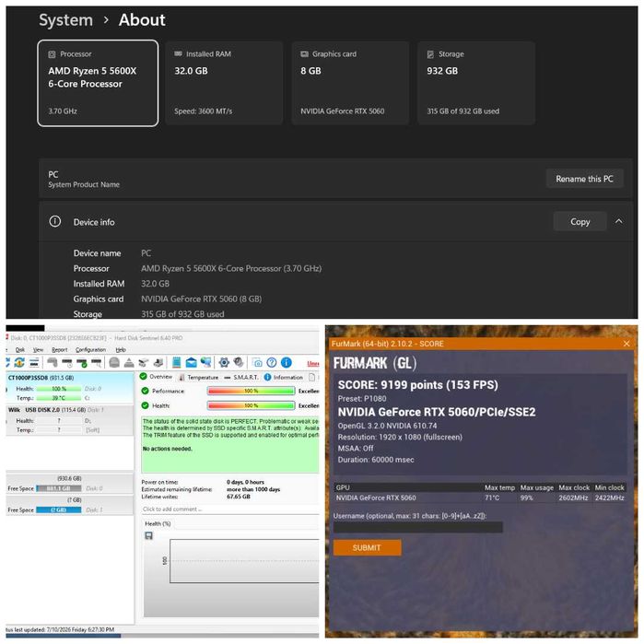Click the Rename this PC button
This screenshot has width=644, height=644.
(x=584, y=179)
